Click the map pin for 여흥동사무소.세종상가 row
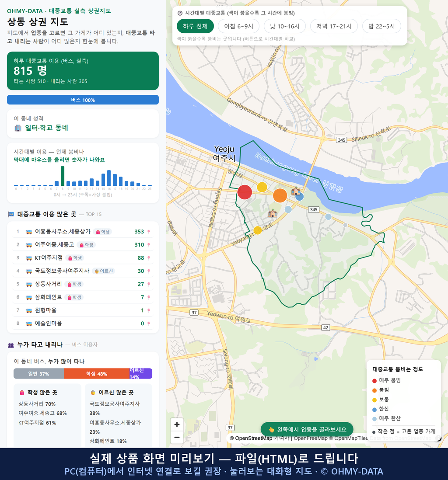Viewport: 448px width, 480px height. coord(149,232)
